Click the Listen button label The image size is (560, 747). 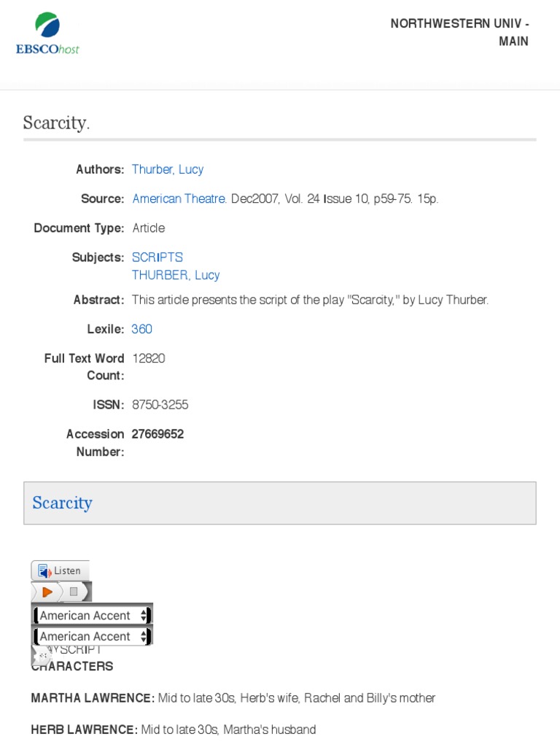pos(68,570)
